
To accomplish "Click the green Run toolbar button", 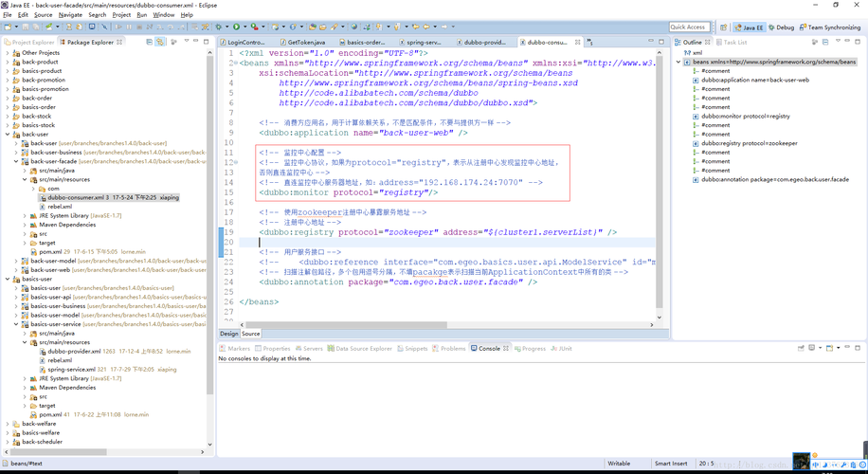I will pyautogui.click(x=236, y=27).
